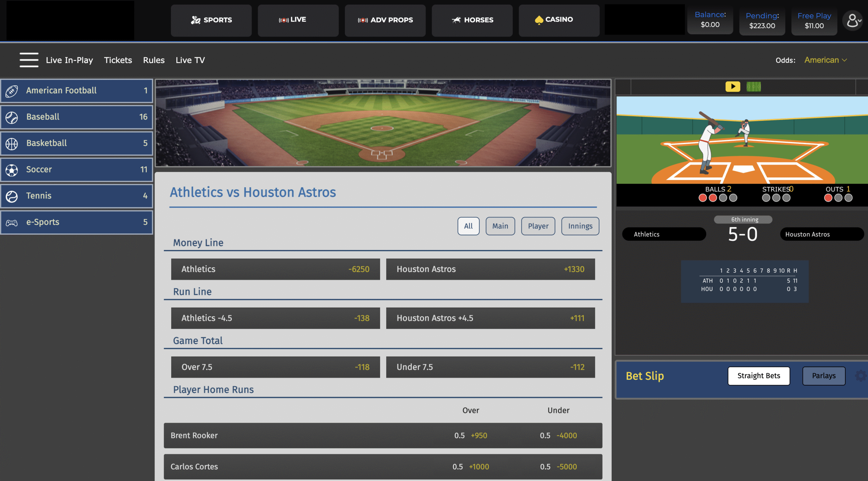The image size is (868, 481).
Task: Select the All markets filter
Action: click(468, 226)
